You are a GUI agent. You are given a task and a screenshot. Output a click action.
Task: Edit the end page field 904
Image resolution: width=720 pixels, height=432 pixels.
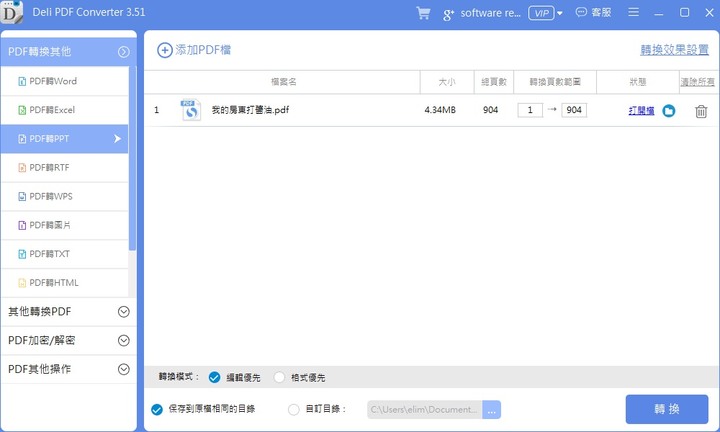tap(574, 110)
